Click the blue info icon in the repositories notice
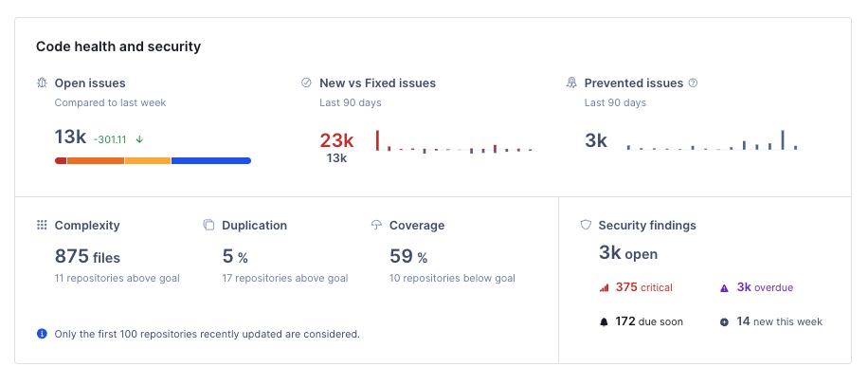The height and width of the screenshot is (385, 868). 42,334
